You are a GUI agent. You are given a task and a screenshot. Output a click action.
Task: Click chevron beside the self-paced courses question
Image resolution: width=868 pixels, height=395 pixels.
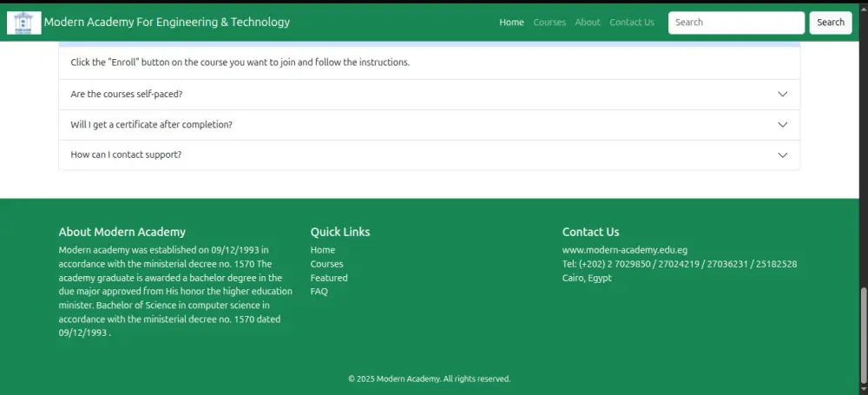point(782,94)
